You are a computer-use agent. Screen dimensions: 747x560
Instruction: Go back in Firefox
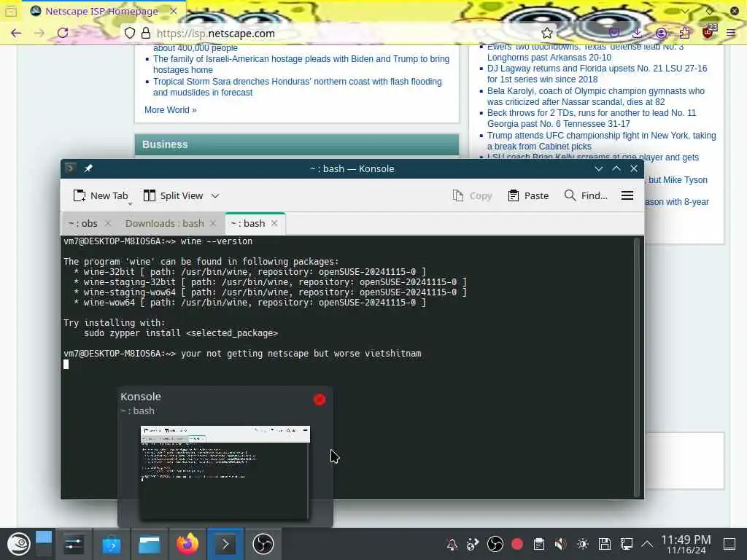[16, 33]
